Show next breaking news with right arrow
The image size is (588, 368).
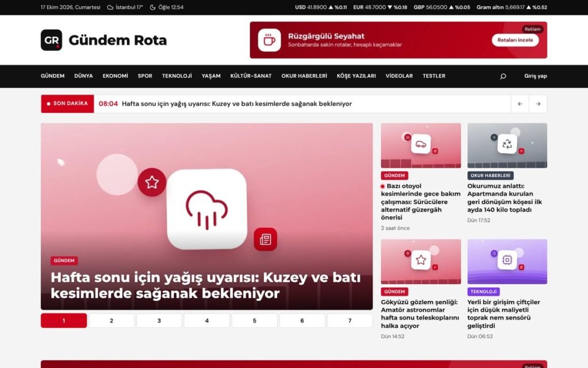[x=537, y=104]
